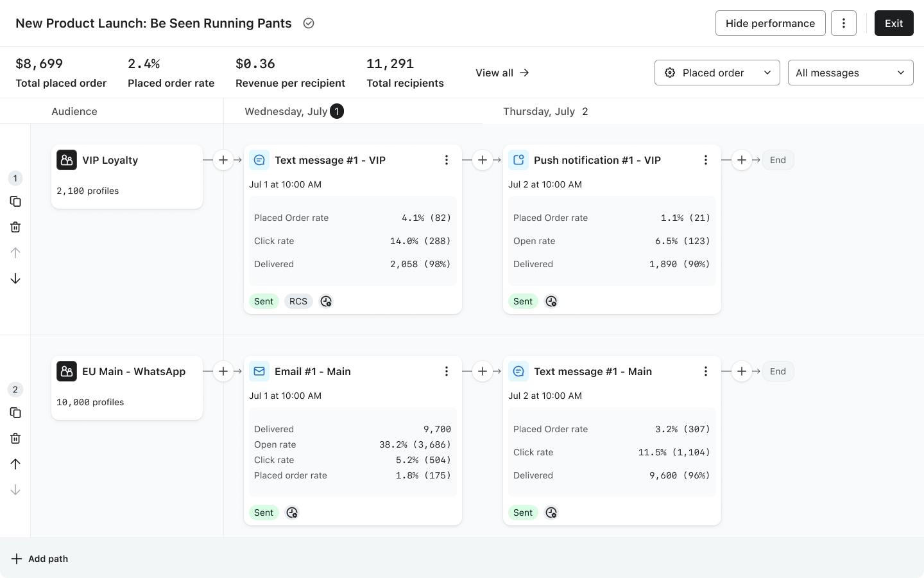Follow the View all link
This screenshot has height=578, width=924.
tap(502, 73)
